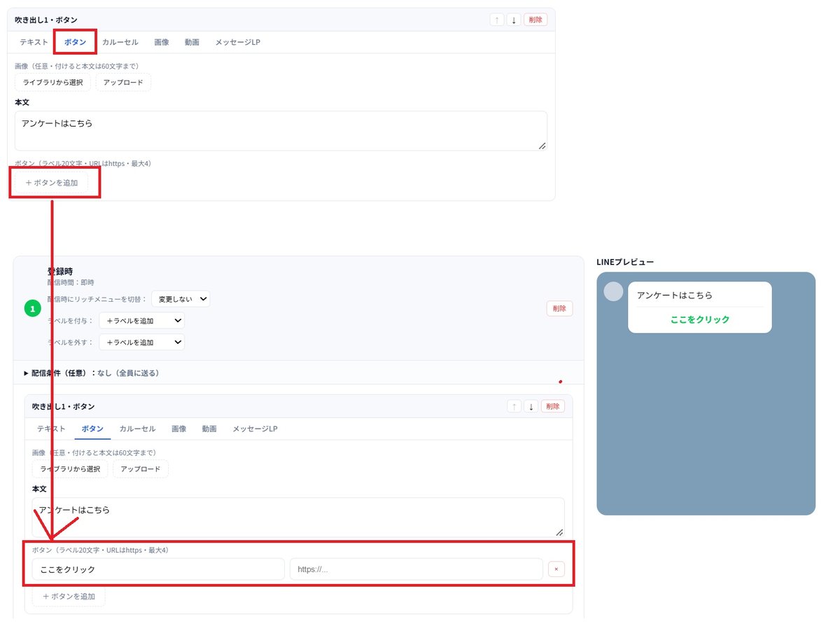
Task: Click the https://... URL input field
Action: coord(416,569)
